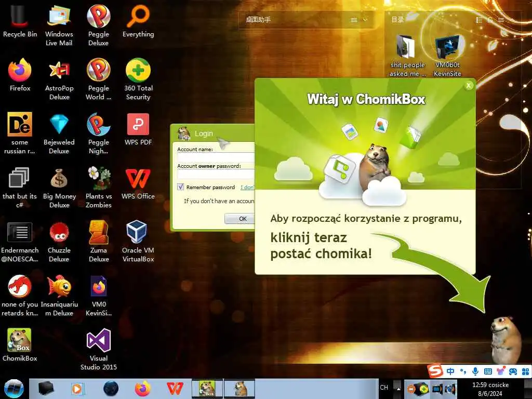Select the Firefox desktop icon
The width and height of the screenshot is (532, 399).
20,75
